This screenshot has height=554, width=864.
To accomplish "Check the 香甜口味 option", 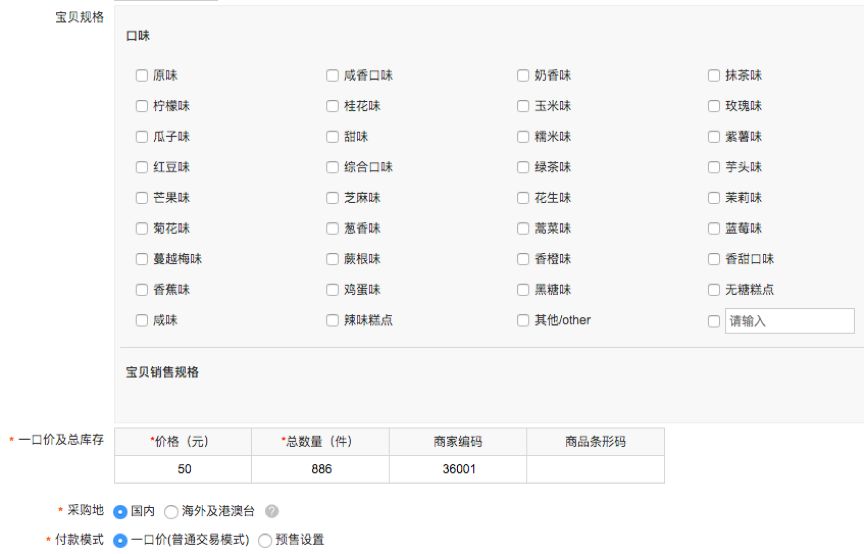I will coord(714,259).
